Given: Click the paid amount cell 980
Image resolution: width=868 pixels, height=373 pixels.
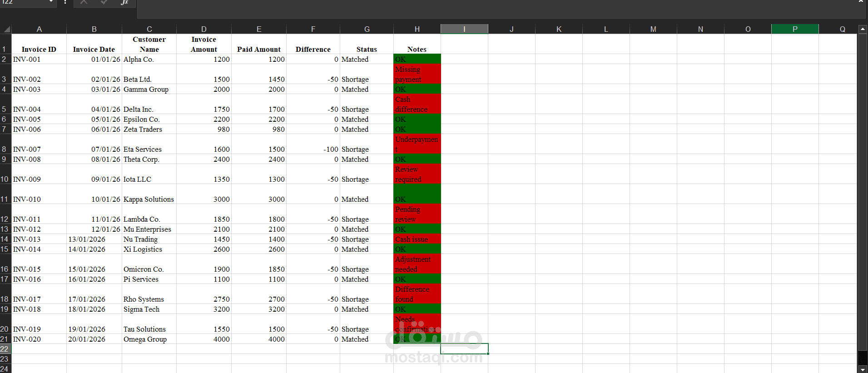Looking at the screenshot, I should pyautogui.click(x=259, y=129).
